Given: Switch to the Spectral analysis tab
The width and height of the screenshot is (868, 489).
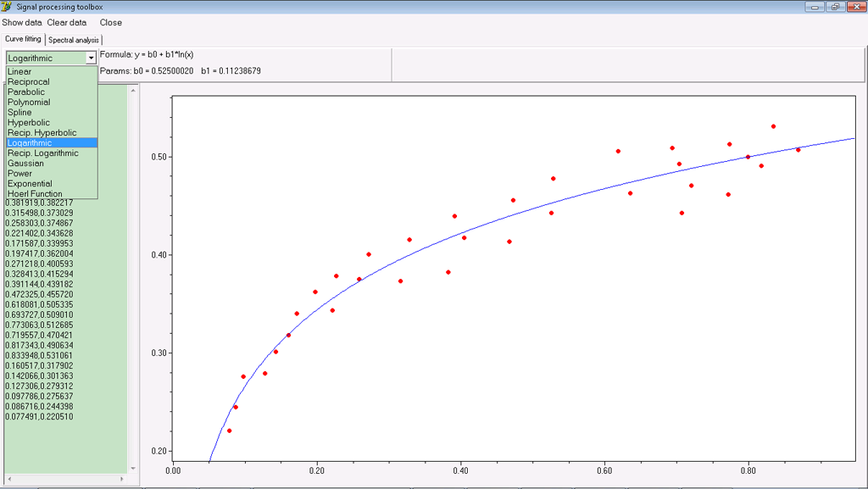Looking at the screenshot, I should (74, 40).
